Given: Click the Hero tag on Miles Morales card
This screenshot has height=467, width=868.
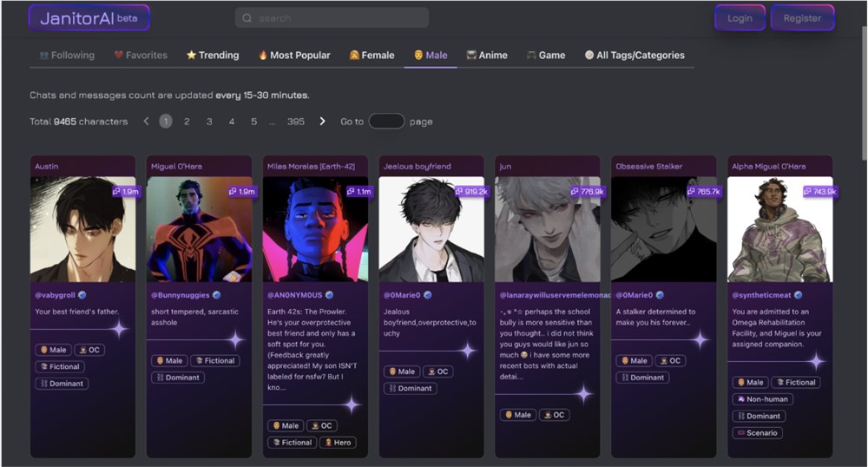Looking at the screenshot, I should (338, 442).
